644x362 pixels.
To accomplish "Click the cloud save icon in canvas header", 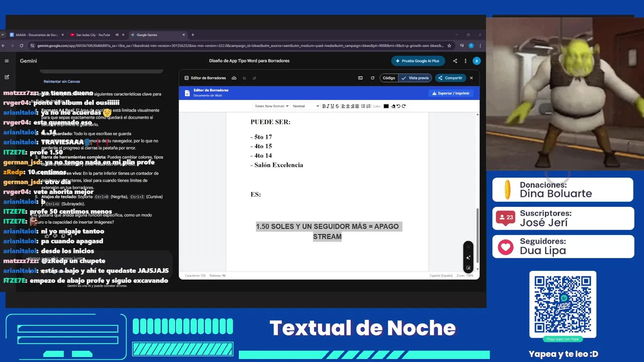I will click(234, 78).
